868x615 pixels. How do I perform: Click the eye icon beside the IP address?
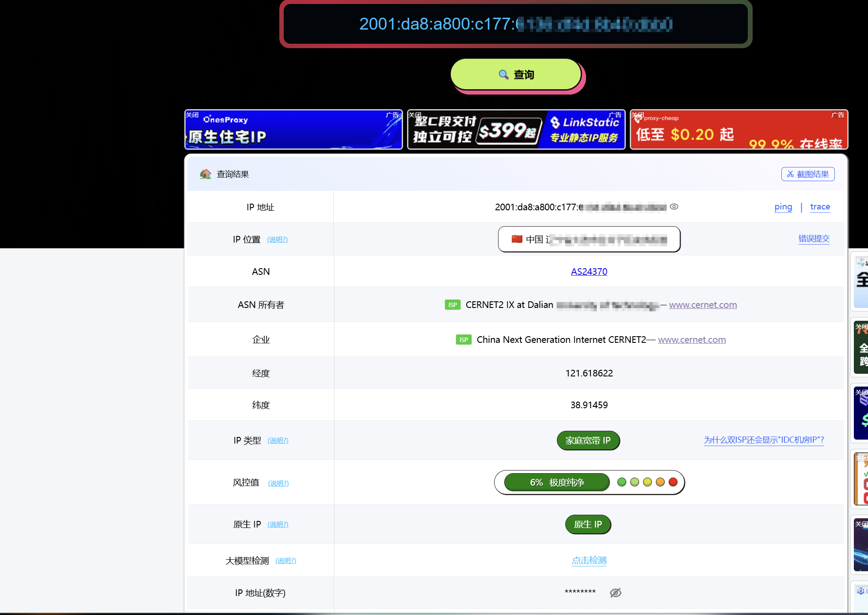click(x=674, y=207)
